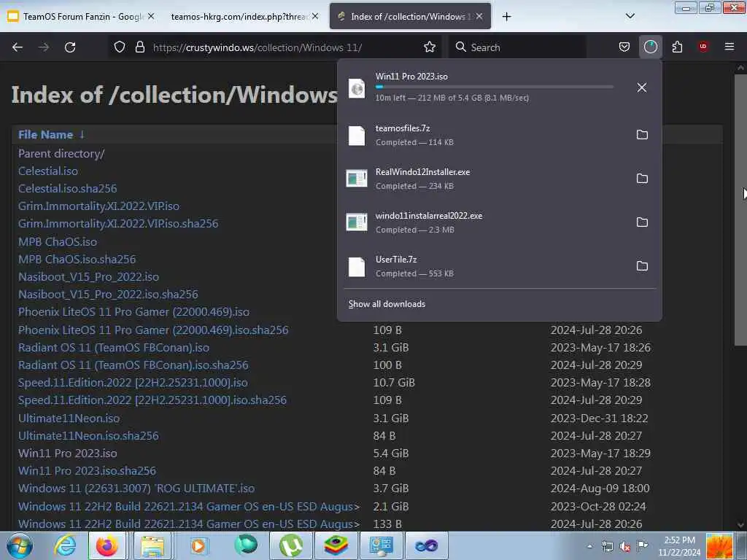The height and width of the screenshot is (560, 747).
Task: Show all downloads
Action: (x=387, y=304)
